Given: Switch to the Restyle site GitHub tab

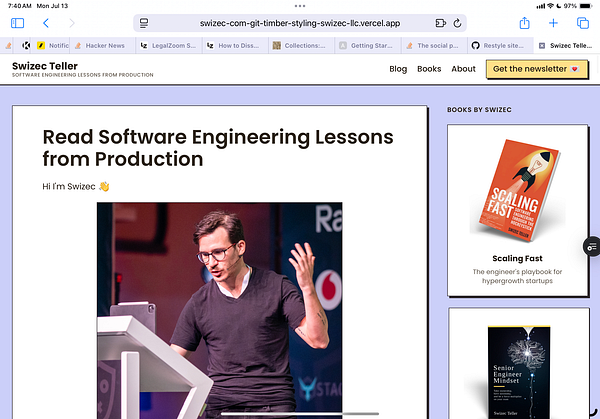Looking at the screenshot, I should click(500, 46).
